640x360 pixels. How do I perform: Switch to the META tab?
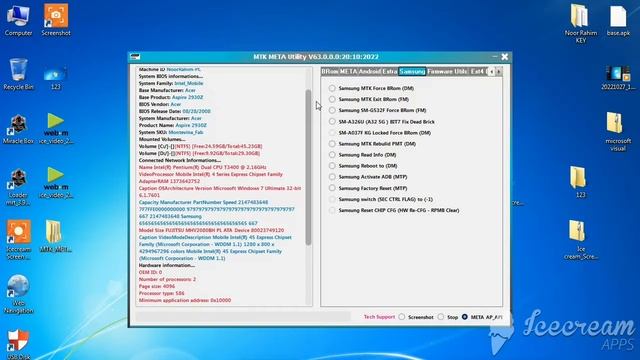(348, 71)
